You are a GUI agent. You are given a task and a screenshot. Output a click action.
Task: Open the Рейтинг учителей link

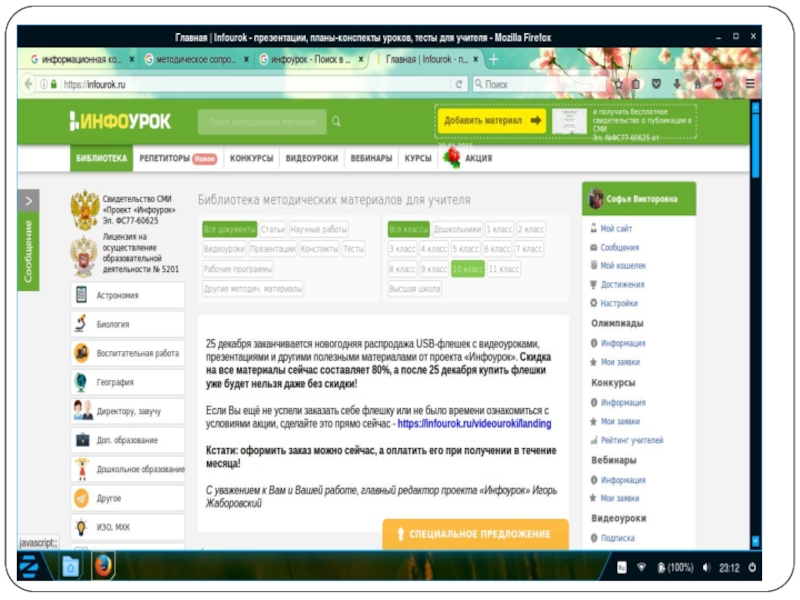pyautogui.click(x=632, y=440)
